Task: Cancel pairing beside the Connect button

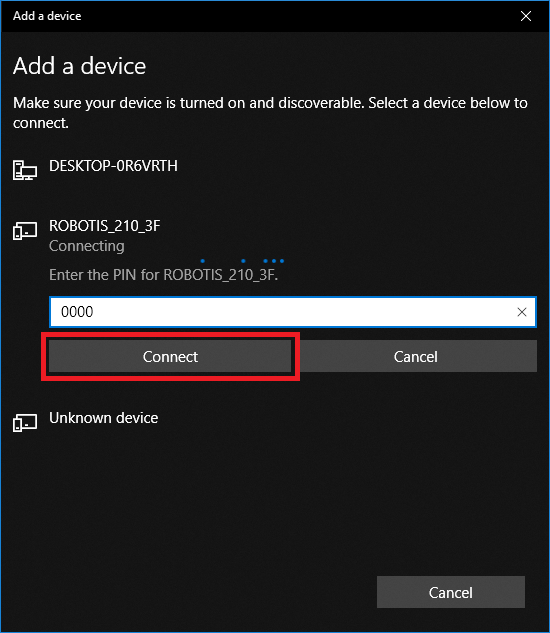Action: pos(416,356)
